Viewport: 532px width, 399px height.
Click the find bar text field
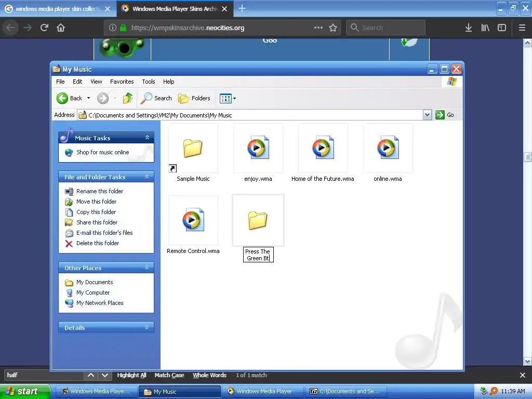[x=44, y=375]
